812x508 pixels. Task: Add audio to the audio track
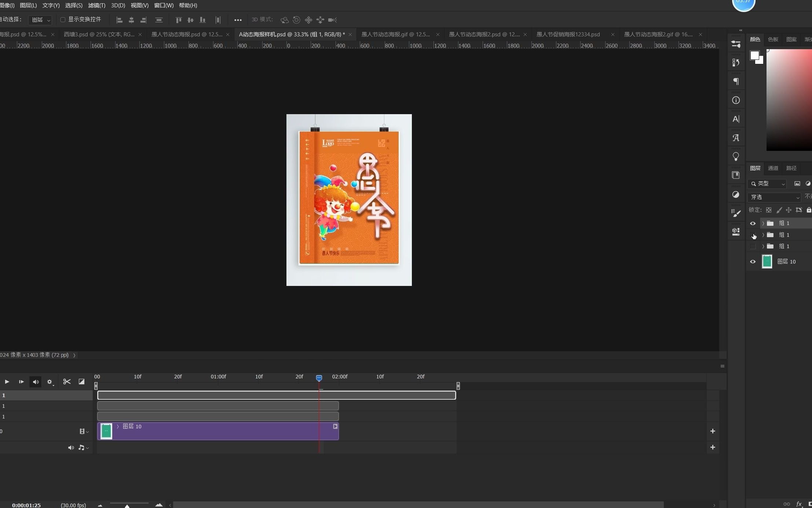click(713, 447)
